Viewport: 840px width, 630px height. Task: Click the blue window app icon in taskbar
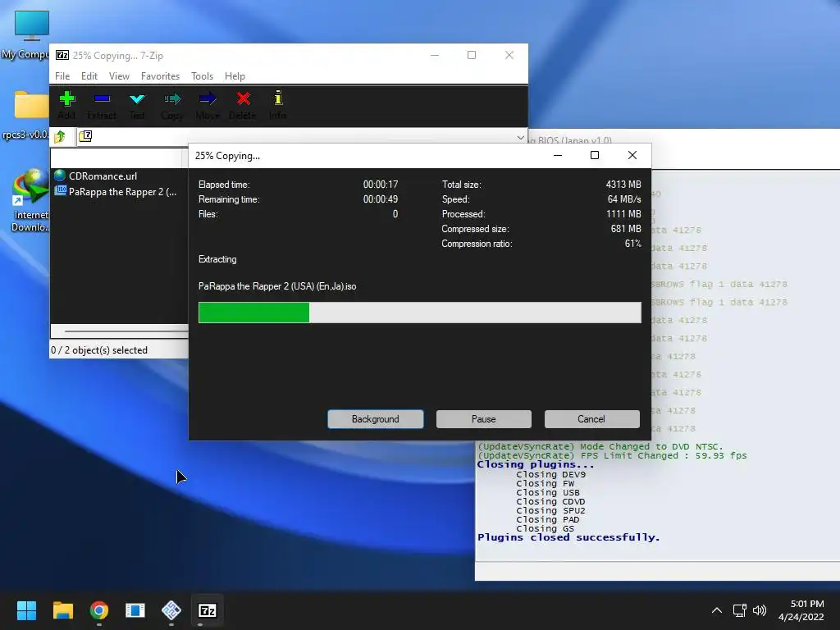135,610
